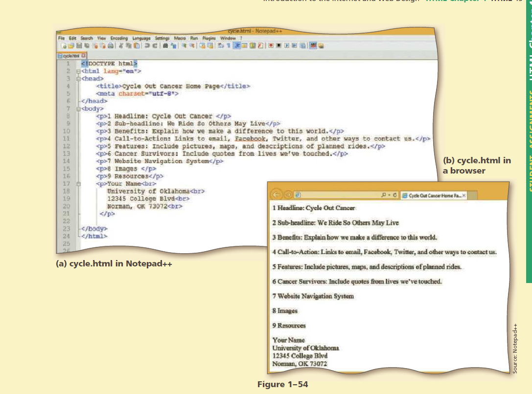
Task: Click the Print icon in Notepad++ toolbar
Action: [x=111, y=45]
